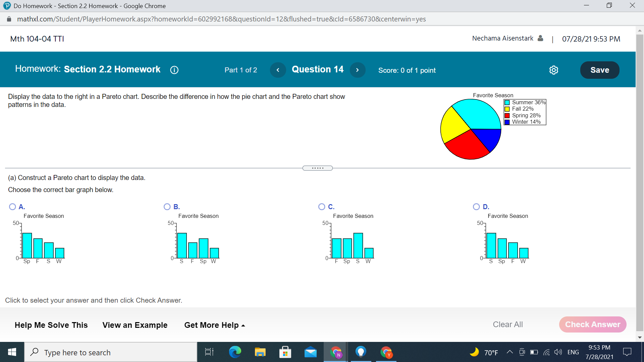Image resolution: width=644 pixels, height=362 pixels.
Task: Open Microsoft Store from taskbar
Action: pos(285,352)
